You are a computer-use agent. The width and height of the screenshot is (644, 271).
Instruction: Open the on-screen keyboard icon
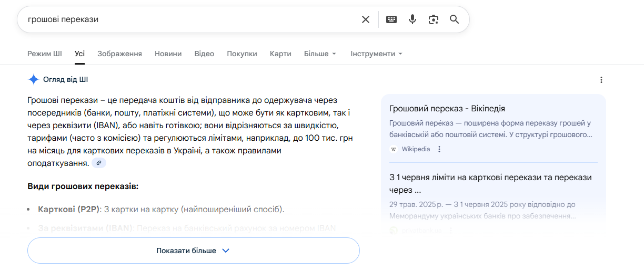391,19
